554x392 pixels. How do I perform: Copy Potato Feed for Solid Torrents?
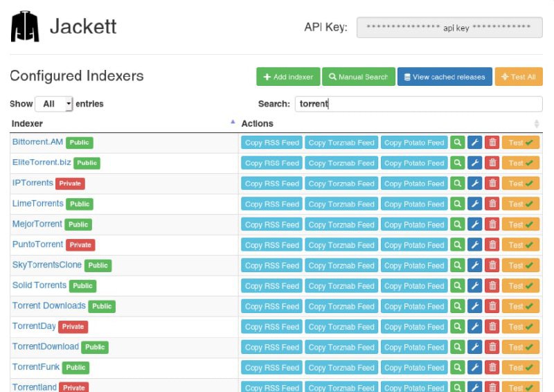414,285
